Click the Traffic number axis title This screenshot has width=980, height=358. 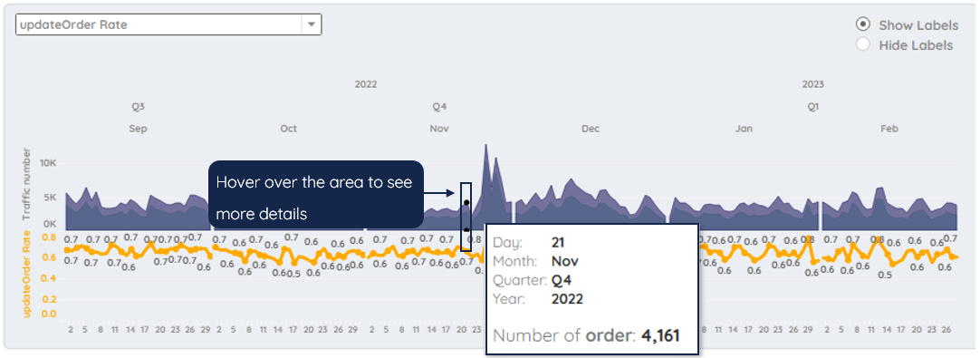(x=27, y=185)
